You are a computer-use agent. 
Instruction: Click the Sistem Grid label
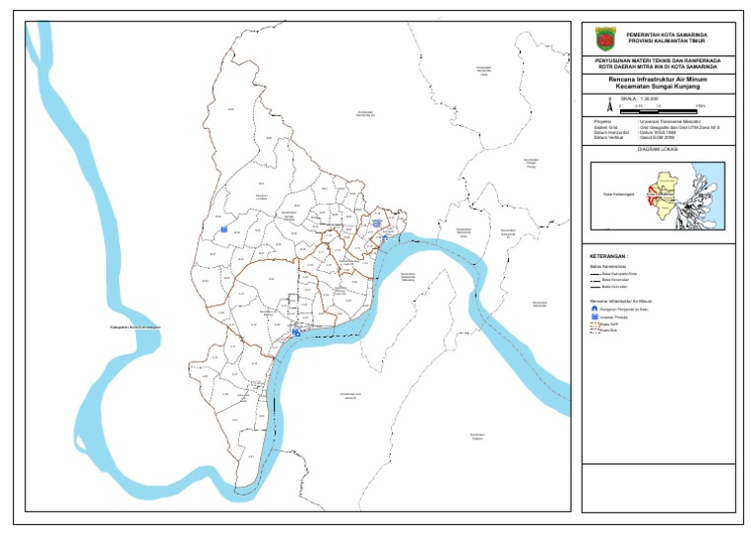click(x=605, y=127)
